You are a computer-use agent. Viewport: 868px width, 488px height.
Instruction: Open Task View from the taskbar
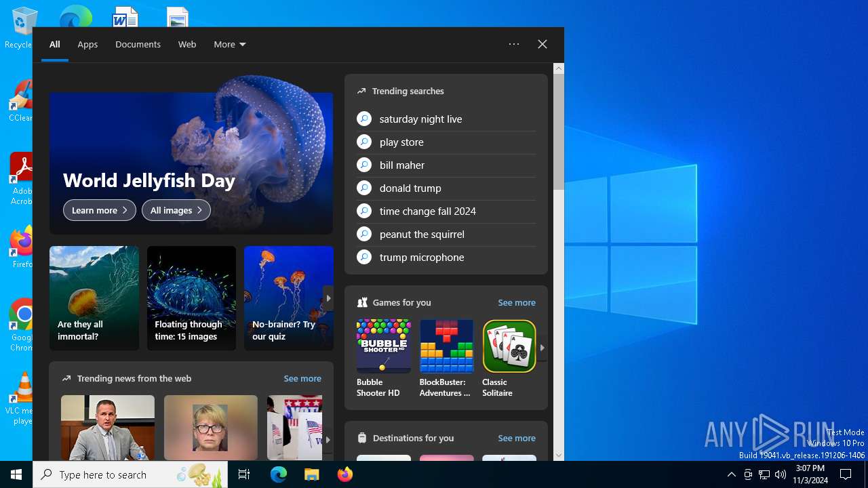244,474
